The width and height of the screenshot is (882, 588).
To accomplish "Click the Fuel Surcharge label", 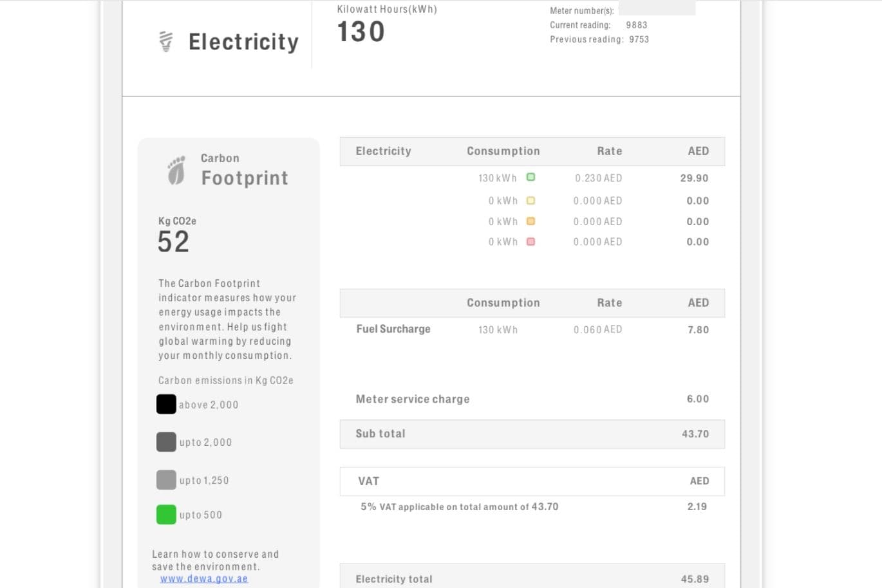I will click(x=393, y=329).
